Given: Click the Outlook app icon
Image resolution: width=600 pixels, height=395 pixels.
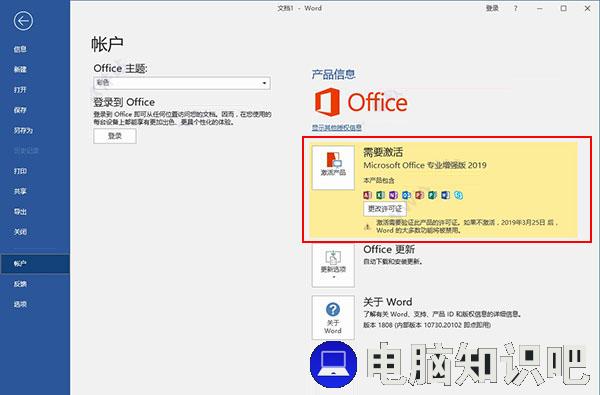Looking at the screenshot, I should [406, 195].
